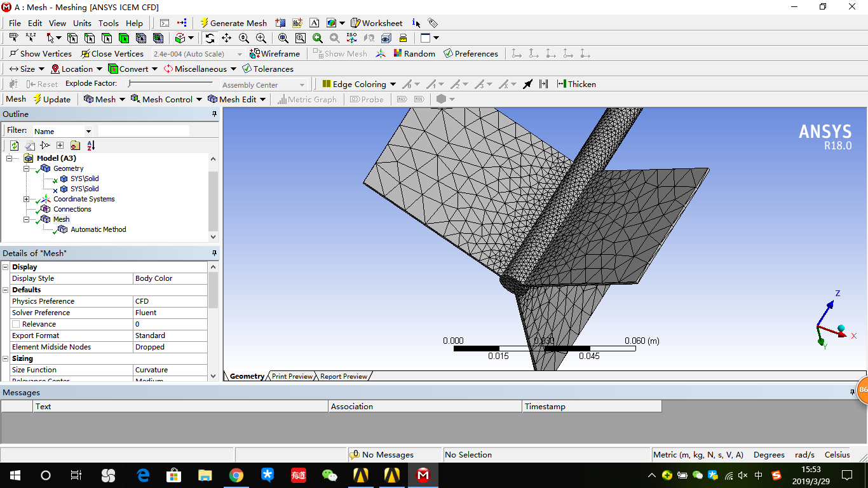The height and width of the screenshot is (488, 868).
Task: Click the Object Generator icon
Action: (181, 23)
